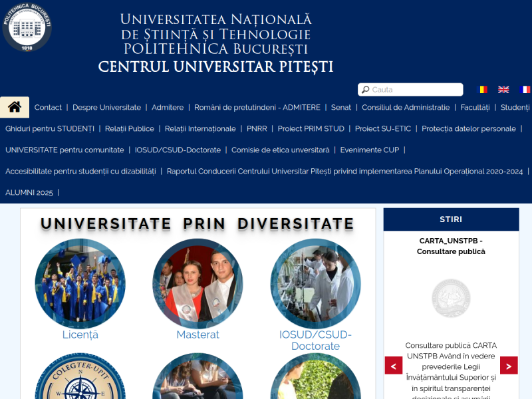The image size is (532, 399).
Task: Open the Licență link
Action: (80, 334)
